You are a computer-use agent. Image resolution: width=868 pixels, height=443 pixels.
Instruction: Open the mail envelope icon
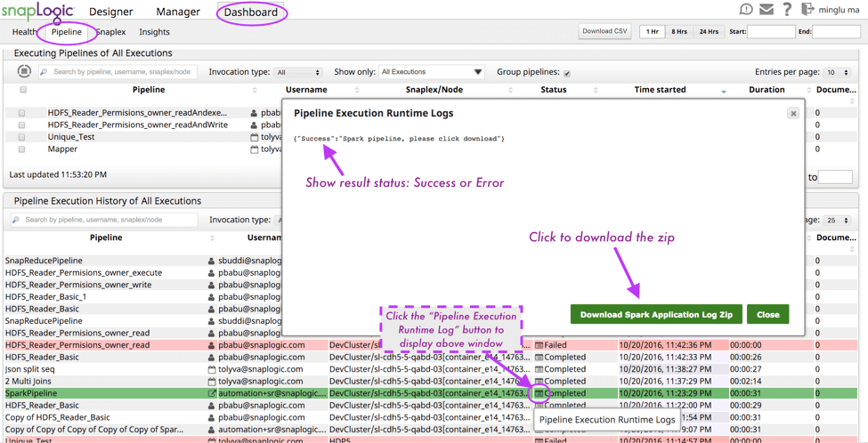(767, 10)
